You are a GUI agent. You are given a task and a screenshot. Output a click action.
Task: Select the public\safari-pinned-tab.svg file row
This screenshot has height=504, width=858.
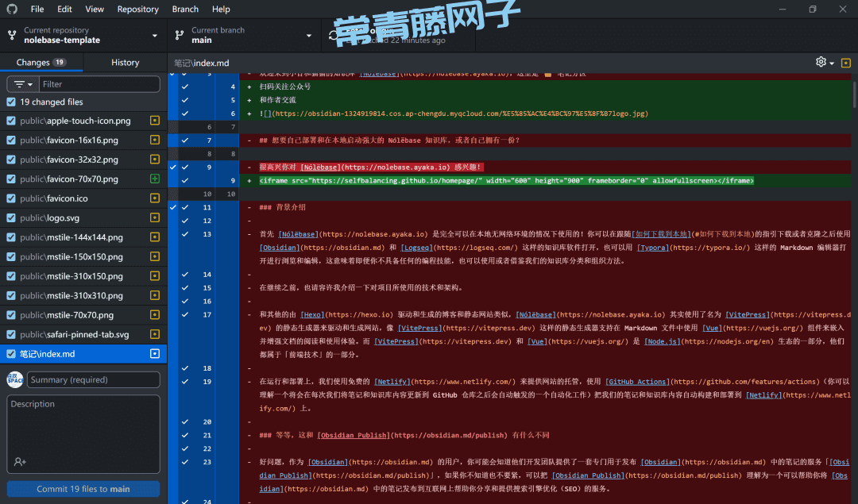tap(83, 334)
